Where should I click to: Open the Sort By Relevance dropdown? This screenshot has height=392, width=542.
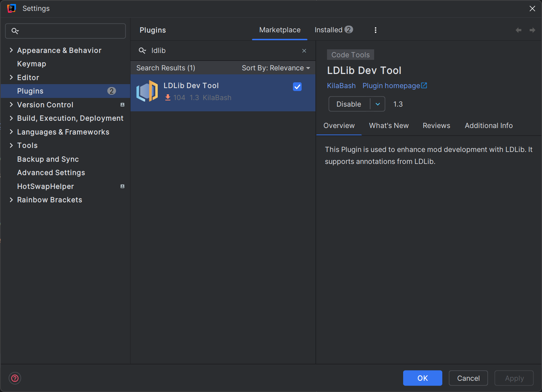[276, 68]
